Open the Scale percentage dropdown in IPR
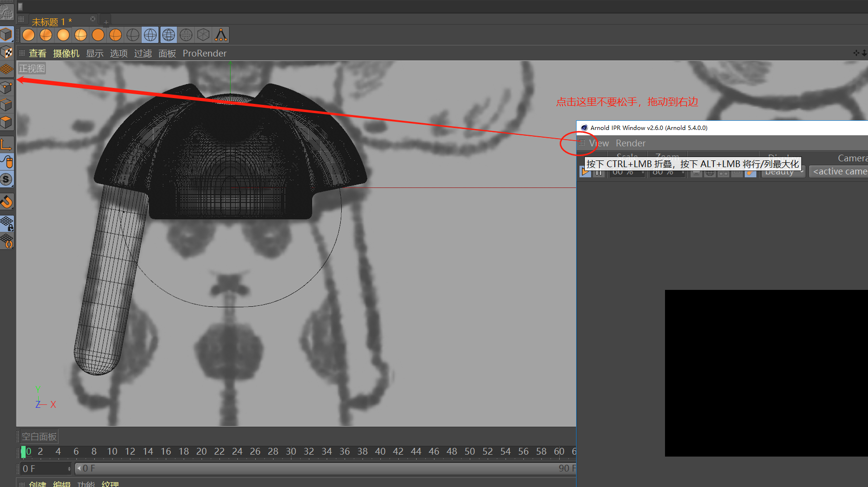This screenshot has width=868, height=487. 628,172
